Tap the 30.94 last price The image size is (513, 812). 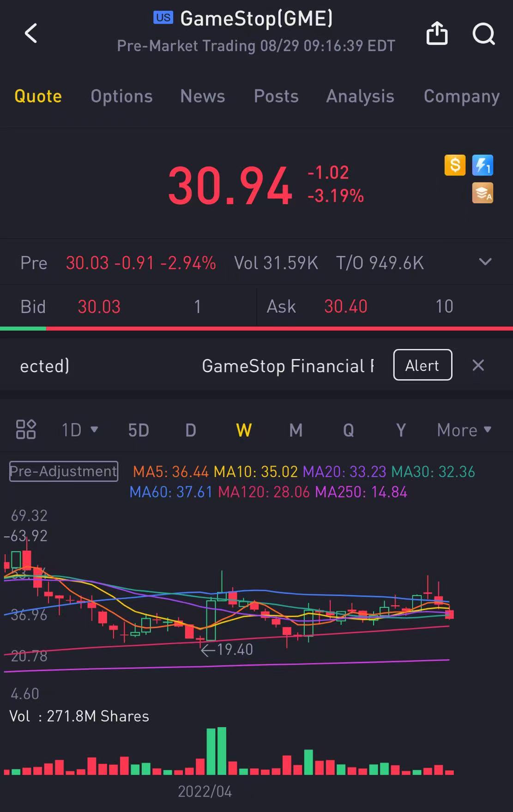pos(230,186)
